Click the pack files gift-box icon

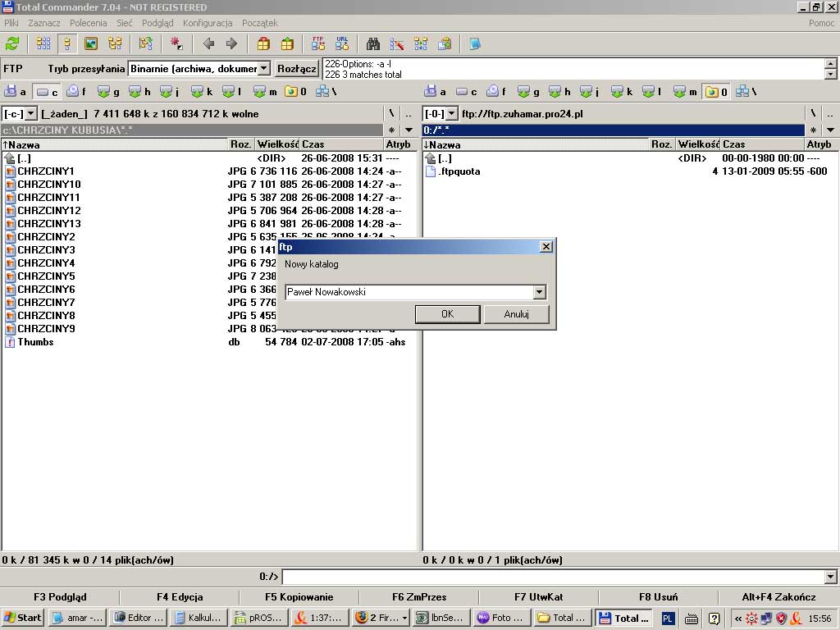tap(263, 43)
